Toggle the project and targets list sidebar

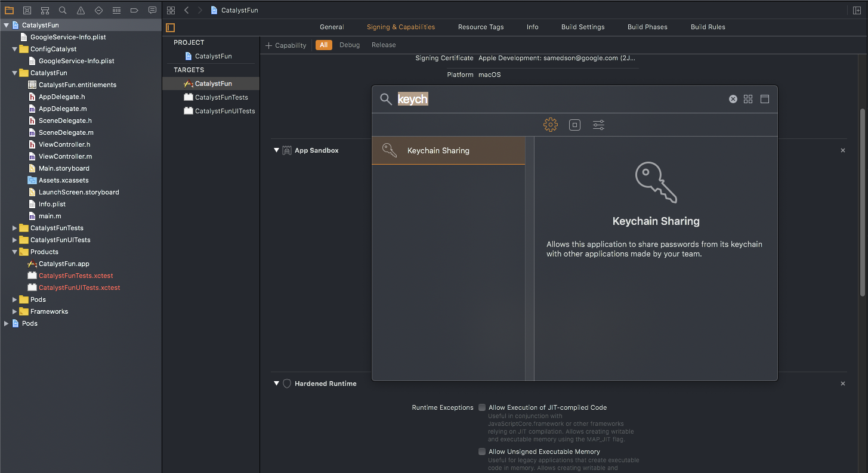coord(171,27)
